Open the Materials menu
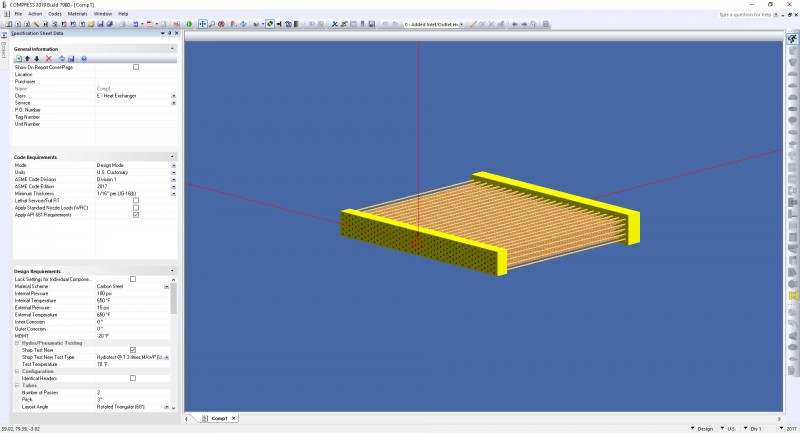The image size is (800, 433). pos(77,13)
